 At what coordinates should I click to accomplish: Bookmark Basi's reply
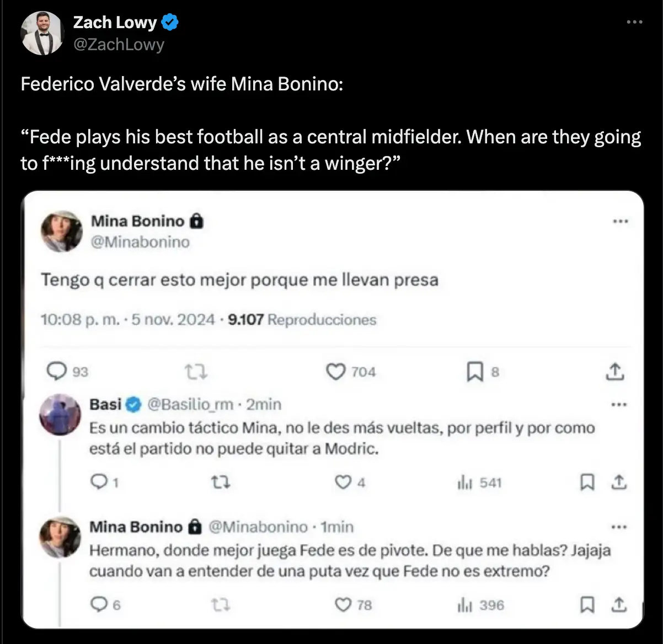point(587,482)
